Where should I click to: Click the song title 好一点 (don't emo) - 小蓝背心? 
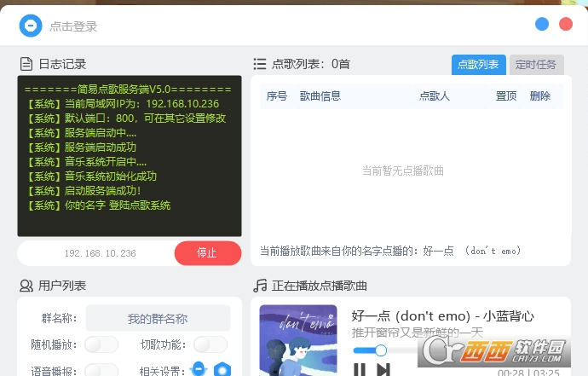(x=442, y=316)
